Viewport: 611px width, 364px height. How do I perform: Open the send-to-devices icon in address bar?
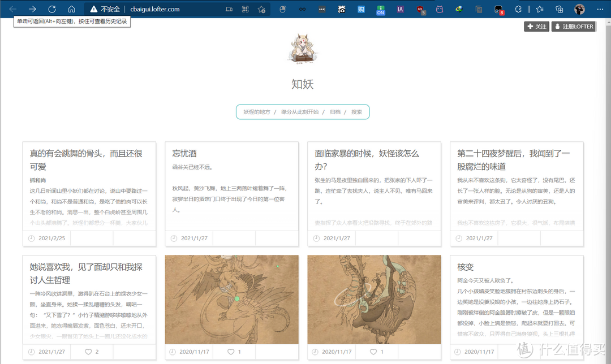pyautogui.click(x=229, y=9)
